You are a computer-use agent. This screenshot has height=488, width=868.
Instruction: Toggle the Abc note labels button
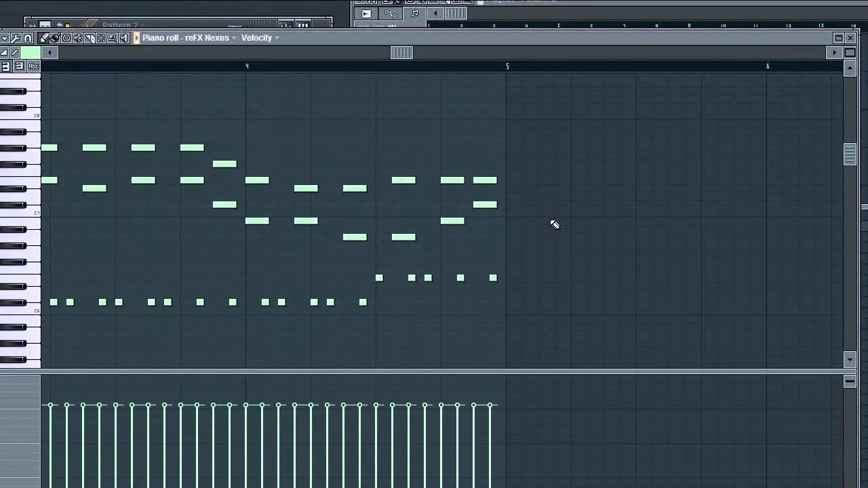33,66
